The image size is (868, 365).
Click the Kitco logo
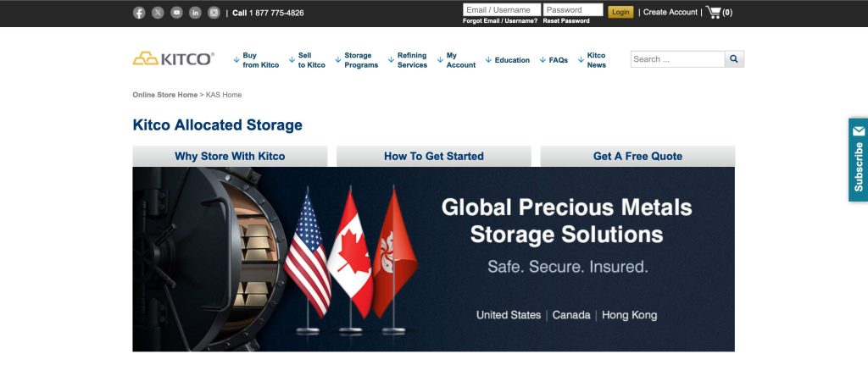click(173, 58)
